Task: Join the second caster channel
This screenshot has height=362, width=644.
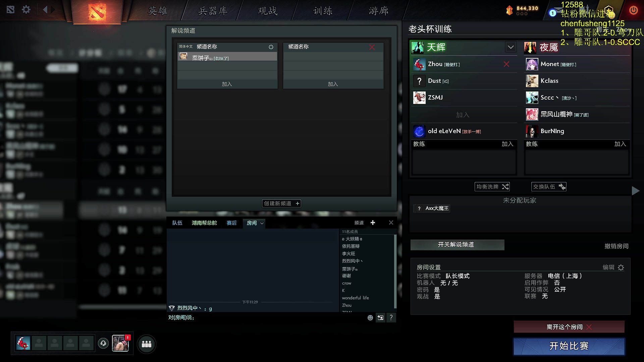Action: (x=333, y=84)
